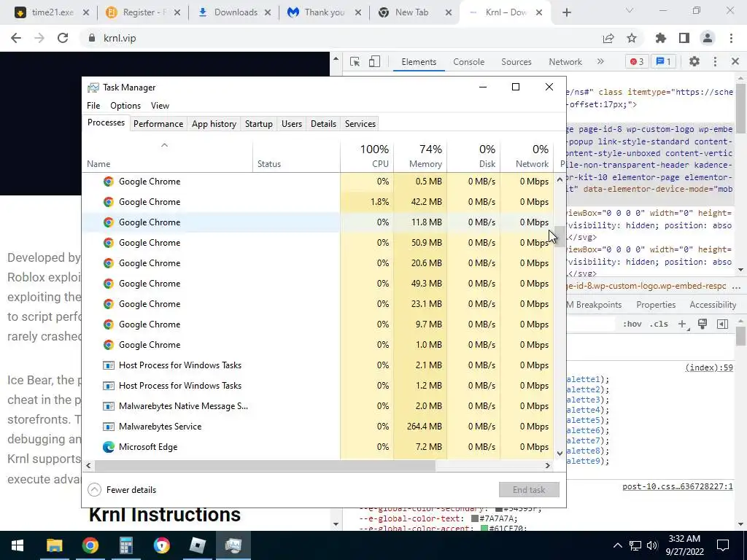The image size is (747, 560).
Task: Bookmark this page with the star icon
Action: tap(632, 38)
